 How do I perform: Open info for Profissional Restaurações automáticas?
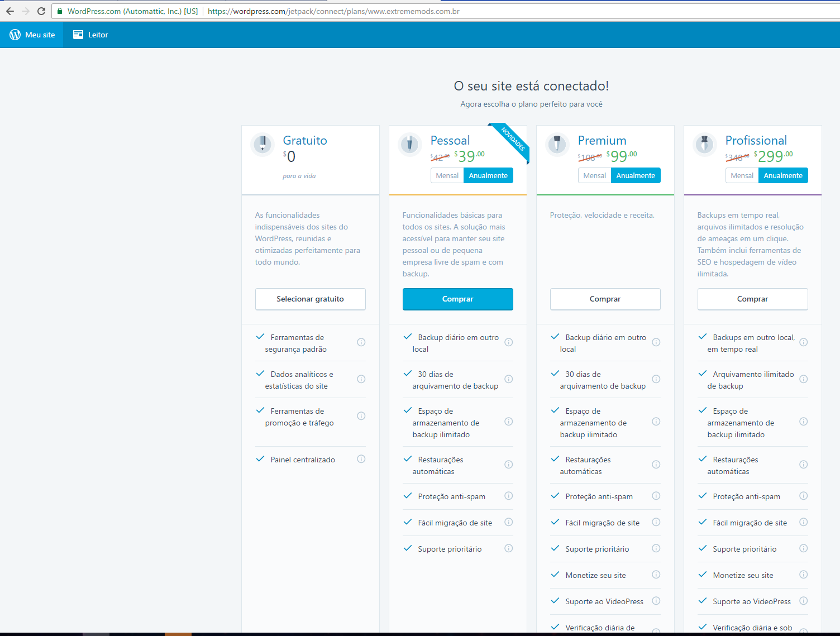tap(804, 465)
